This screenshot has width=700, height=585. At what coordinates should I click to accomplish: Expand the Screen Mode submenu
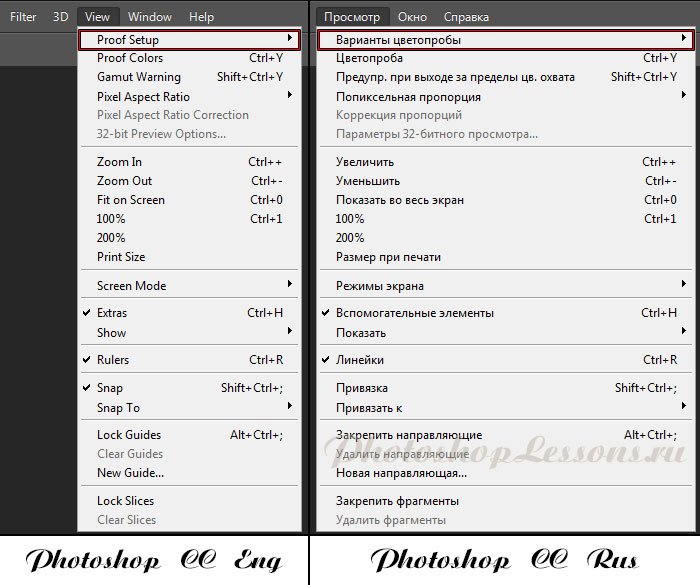coord(131,285)
